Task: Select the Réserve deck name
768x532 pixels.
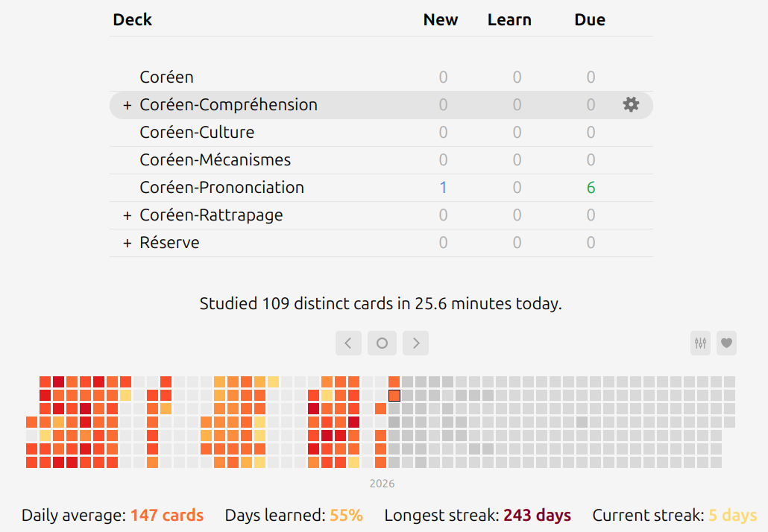Action: (x=169, y=243)
